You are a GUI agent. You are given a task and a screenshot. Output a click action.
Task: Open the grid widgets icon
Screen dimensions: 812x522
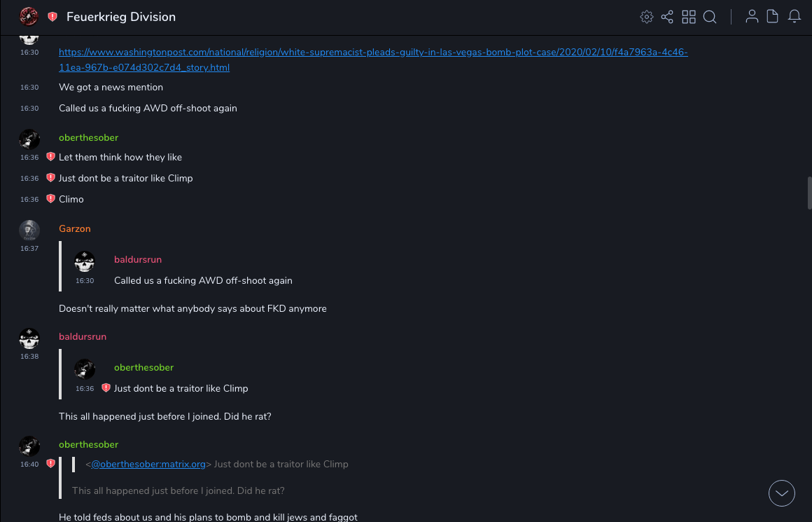[689, 17]
